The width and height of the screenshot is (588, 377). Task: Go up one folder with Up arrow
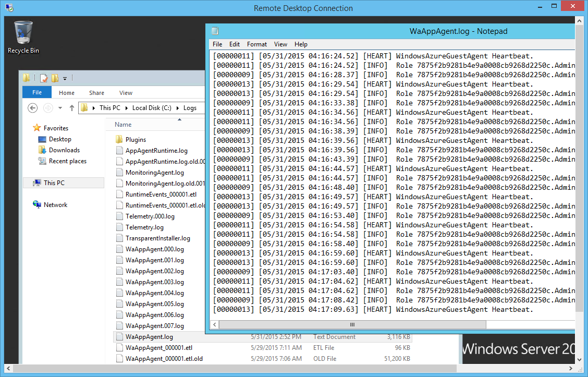point(71,108)
